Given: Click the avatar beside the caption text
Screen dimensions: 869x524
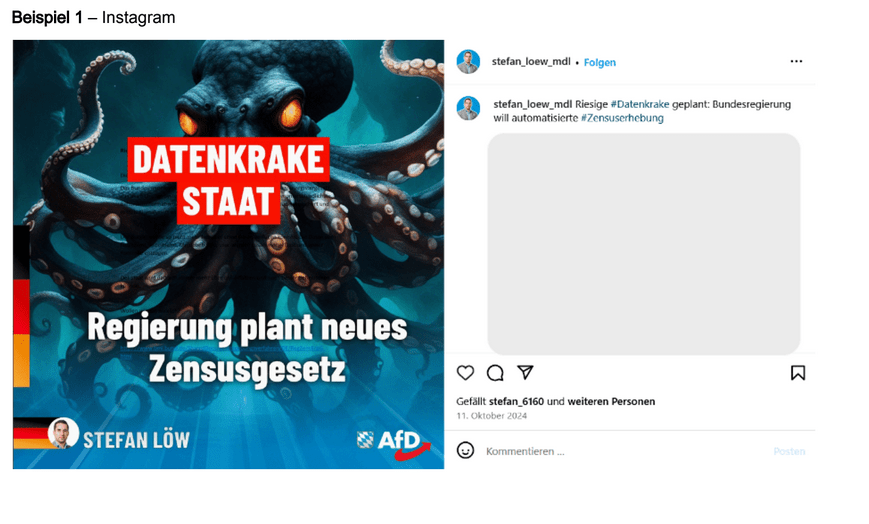Looking at the screenshot, I should tap(468, 108).
